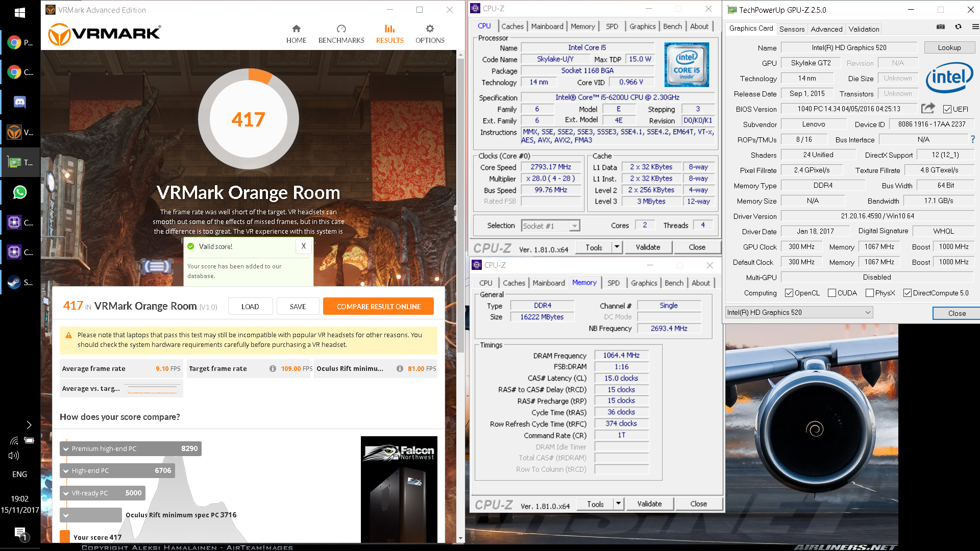Screen dimensions: 980x551
Task: Switch to Sensors tab in GPU-Z
Action: click(x=792, y=29)
